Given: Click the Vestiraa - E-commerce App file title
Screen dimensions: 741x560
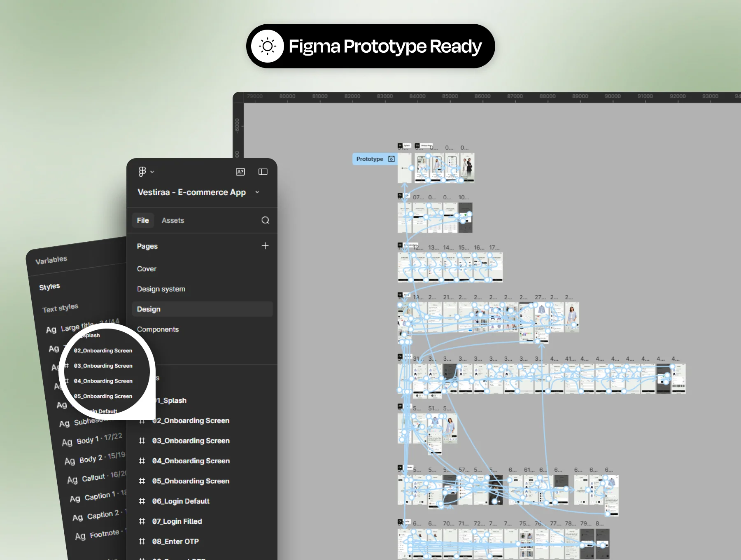Looking at the screenshot, I should [x=191, y=192].
